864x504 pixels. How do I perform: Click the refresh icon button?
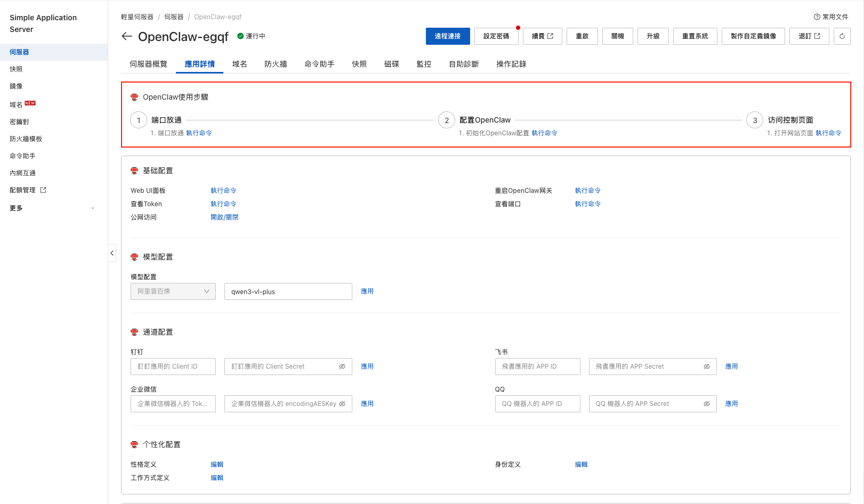coord(842,36)
